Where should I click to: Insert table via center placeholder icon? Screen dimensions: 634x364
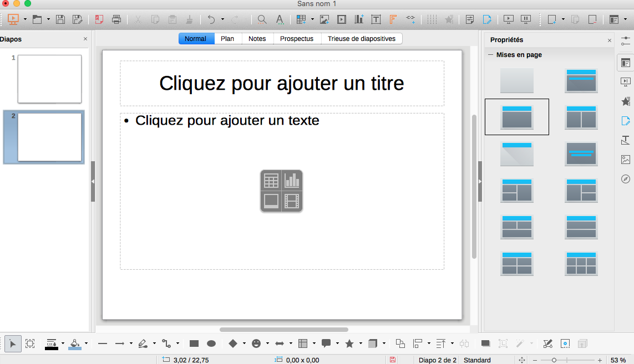tap(271, 181)
